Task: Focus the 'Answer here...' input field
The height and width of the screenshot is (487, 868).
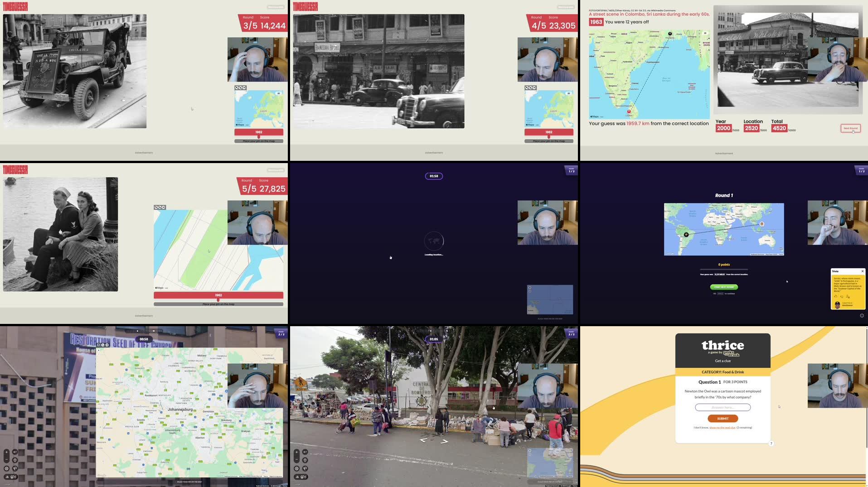Action: tap(723, 407)
